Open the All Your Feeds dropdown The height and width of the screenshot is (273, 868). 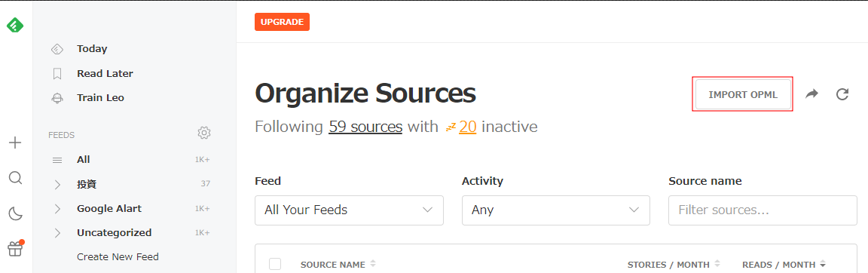tap(349, 210)
